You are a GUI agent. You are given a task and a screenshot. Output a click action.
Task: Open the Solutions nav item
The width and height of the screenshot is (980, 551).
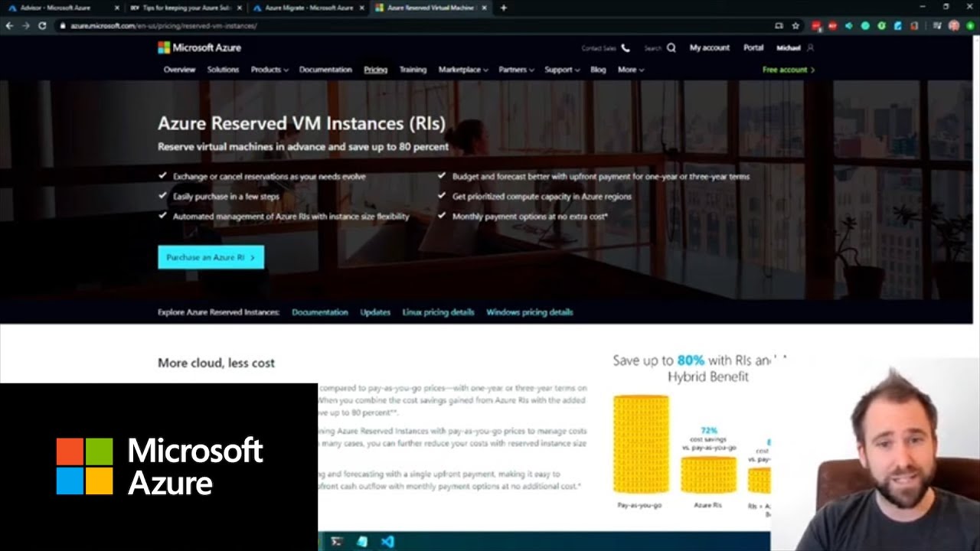coord(223,70)
